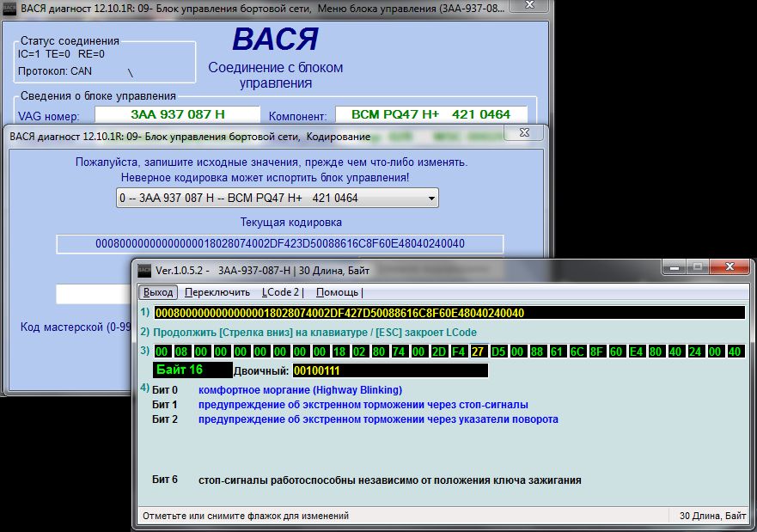Select byte cell 88
The image size is (757, 532).
click(537, 352)
